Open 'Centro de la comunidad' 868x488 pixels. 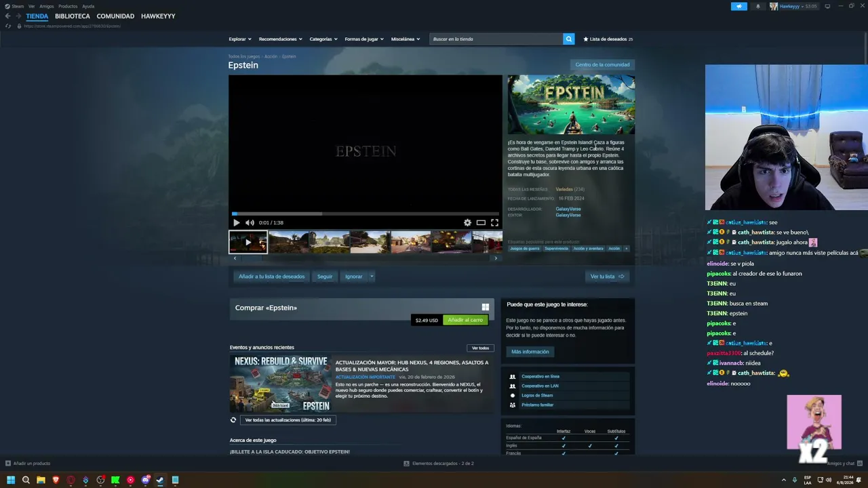(x=602, y=65)
